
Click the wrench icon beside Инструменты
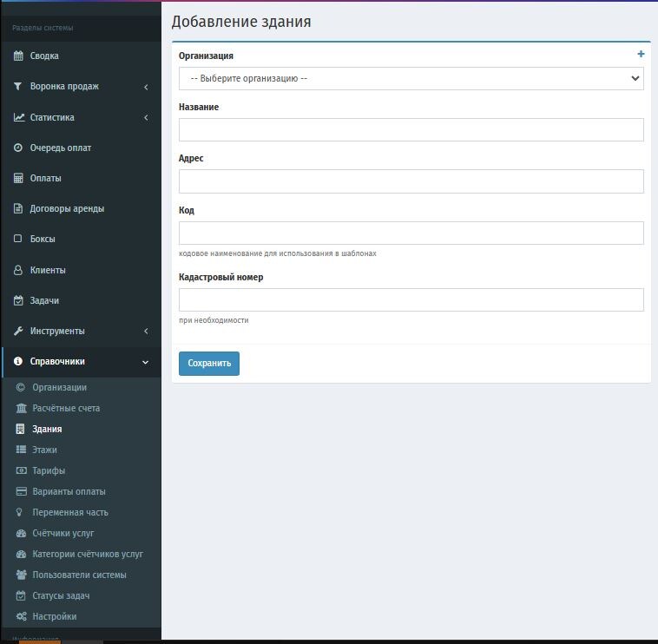[18, 331]
